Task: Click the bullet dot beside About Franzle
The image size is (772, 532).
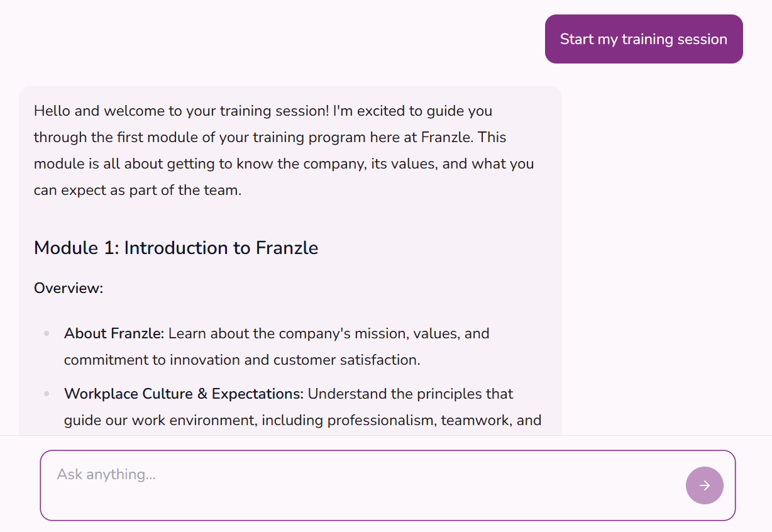Action: [47, 334]
